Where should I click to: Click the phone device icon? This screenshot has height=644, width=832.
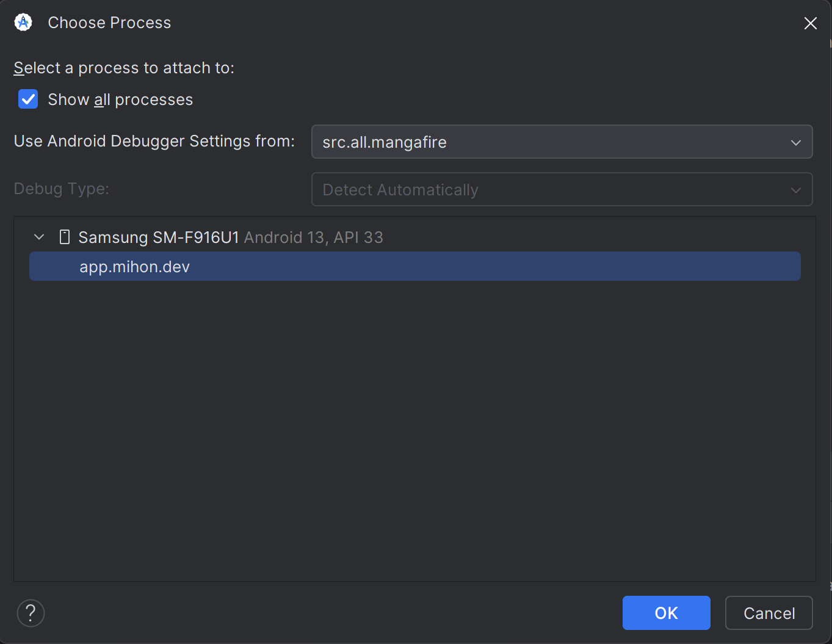(65, 237)
